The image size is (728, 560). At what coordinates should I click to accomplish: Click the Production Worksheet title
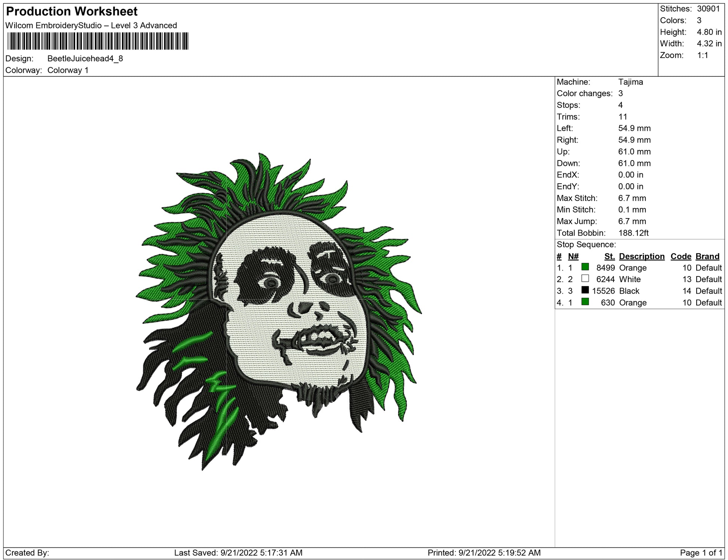click(72, 12)
